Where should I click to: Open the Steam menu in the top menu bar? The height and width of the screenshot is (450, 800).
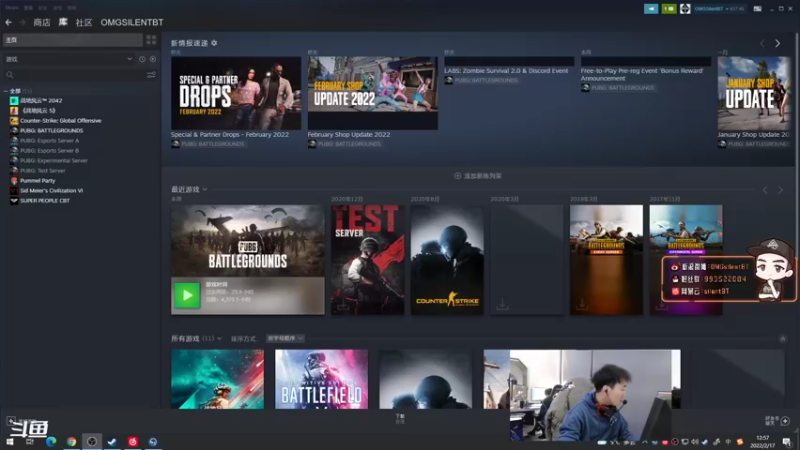[12, 8]
